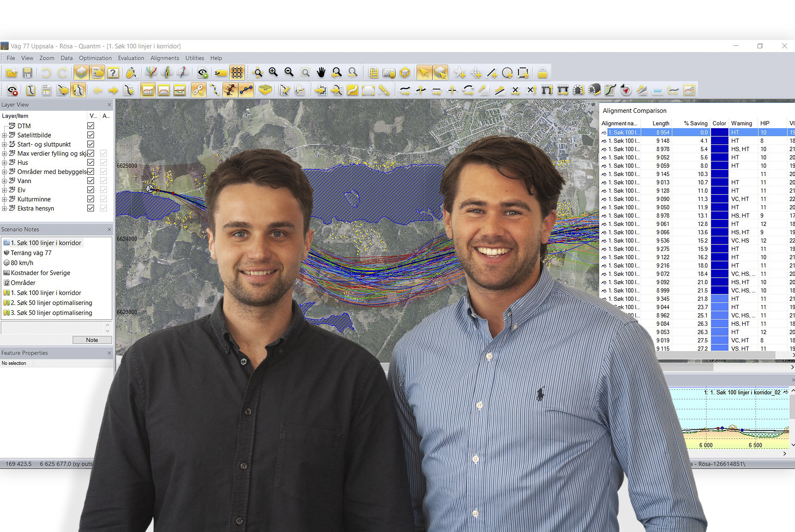Click the yellow right arrow icon
Image resolution: width=795 pixels, height=532 pixels.
pyautogui.click(x=113, y=90)
